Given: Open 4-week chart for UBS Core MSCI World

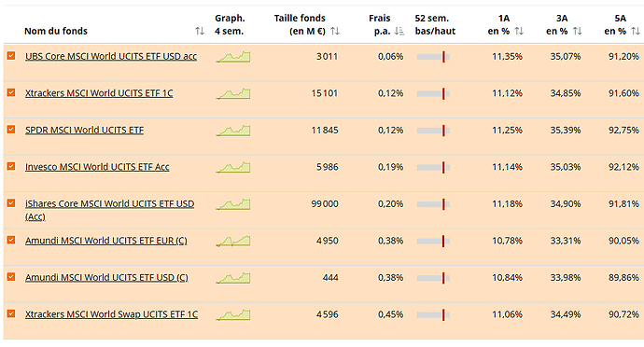Looking at the screenshot, I should pos(233,57).
